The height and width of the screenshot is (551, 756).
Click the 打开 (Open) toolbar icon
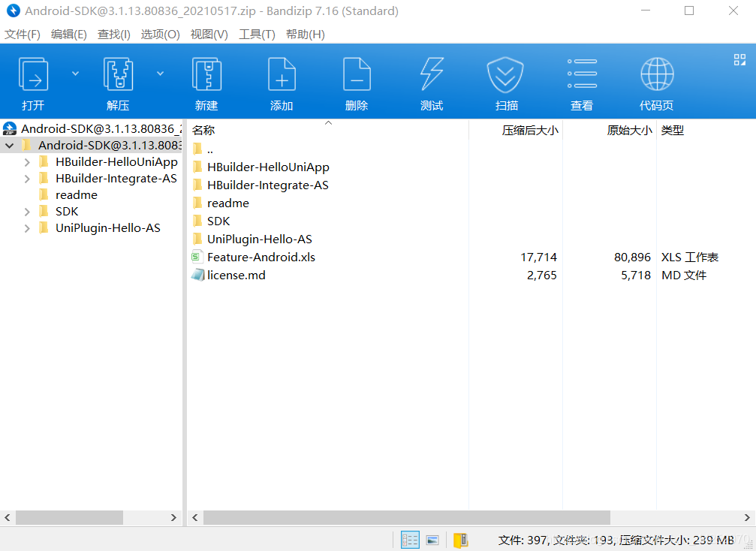coord(33,74)
